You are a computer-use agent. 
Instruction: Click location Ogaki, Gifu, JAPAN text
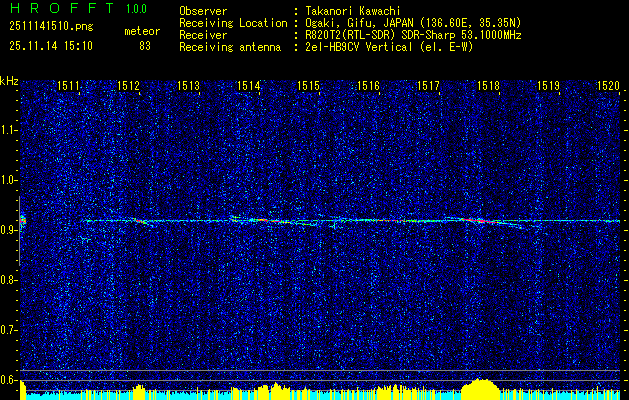point(413,23)
